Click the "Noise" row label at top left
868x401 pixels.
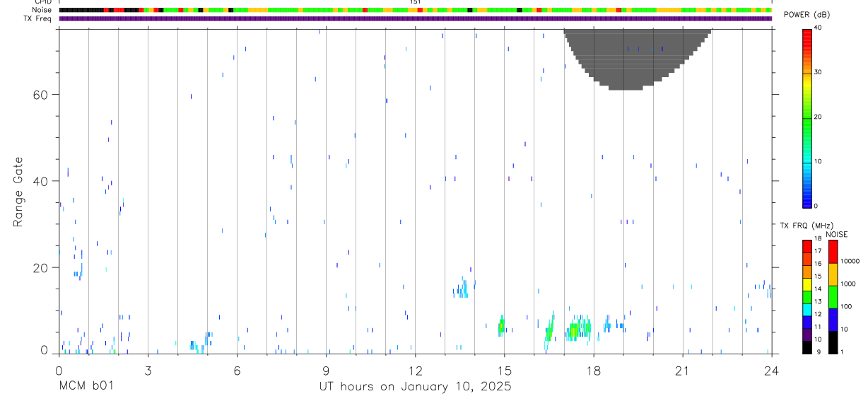click(42, 10)
